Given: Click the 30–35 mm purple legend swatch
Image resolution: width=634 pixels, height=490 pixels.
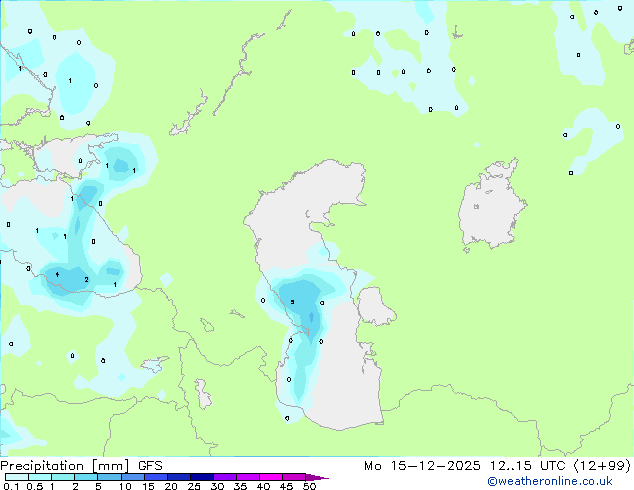Looking at the screenshot, I should pyautogui.click(x=224, y=477).
